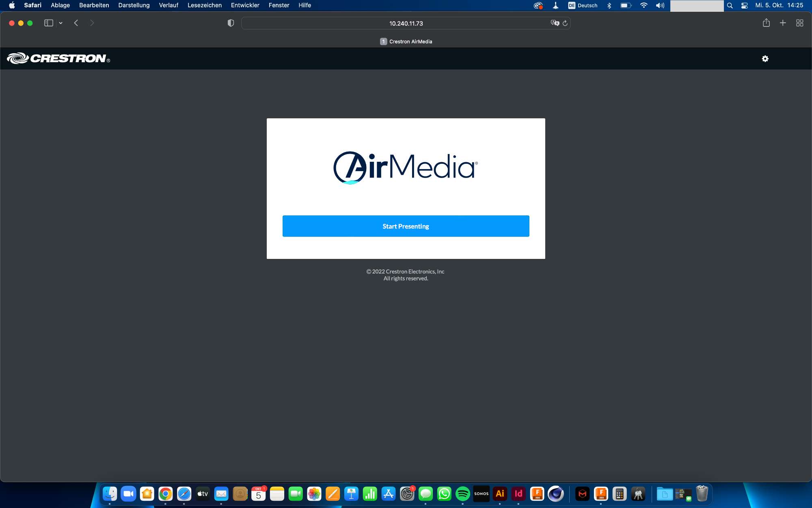This screenshot has width=812, height=508.
Task: Click the translate page icon in address bar
Action: 555,23
